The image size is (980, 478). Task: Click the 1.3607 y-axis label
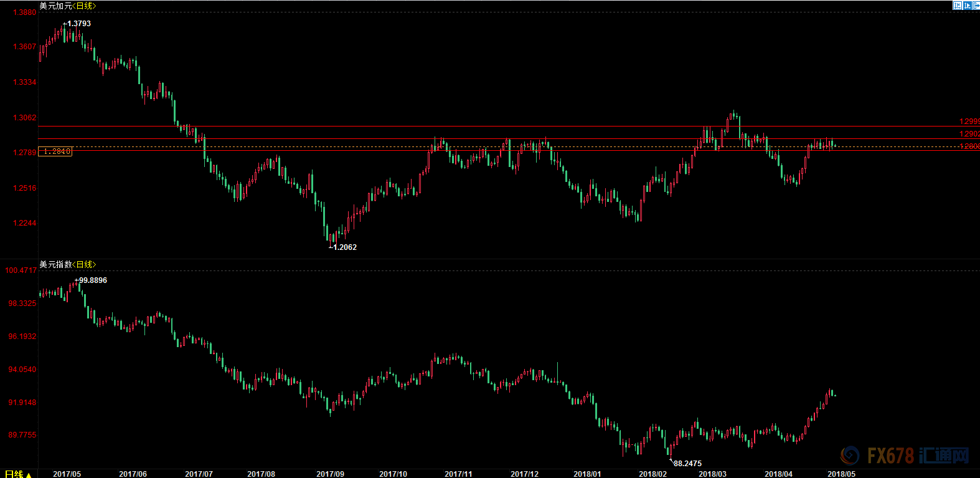pos(25,47)
